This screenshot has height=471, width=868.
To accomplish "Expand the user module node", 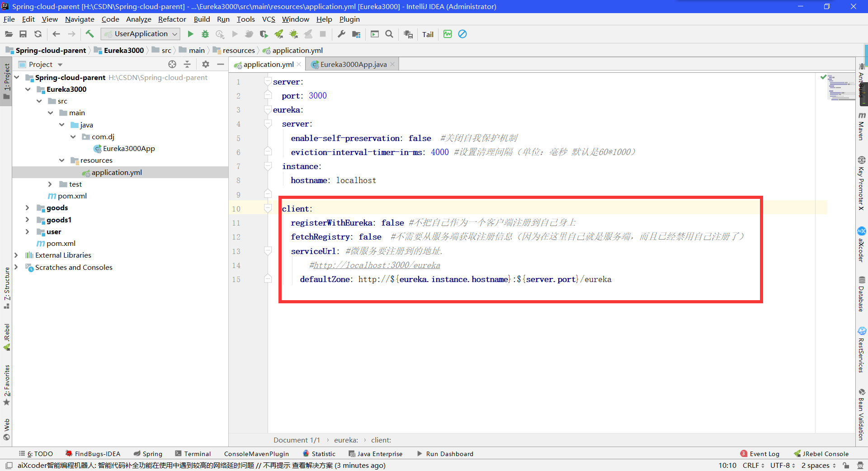I will [28, 231].
